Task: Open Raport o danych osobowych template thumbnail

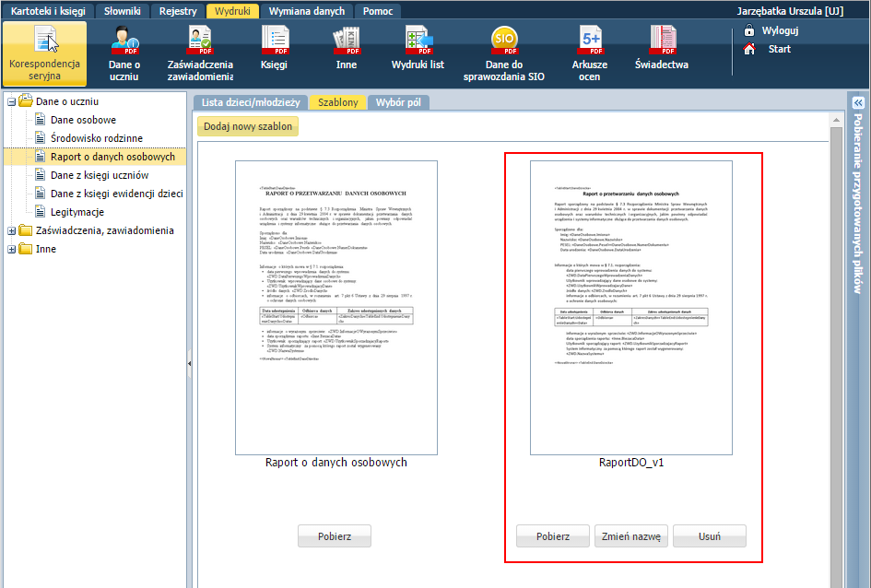Action: tap(336, 308)
